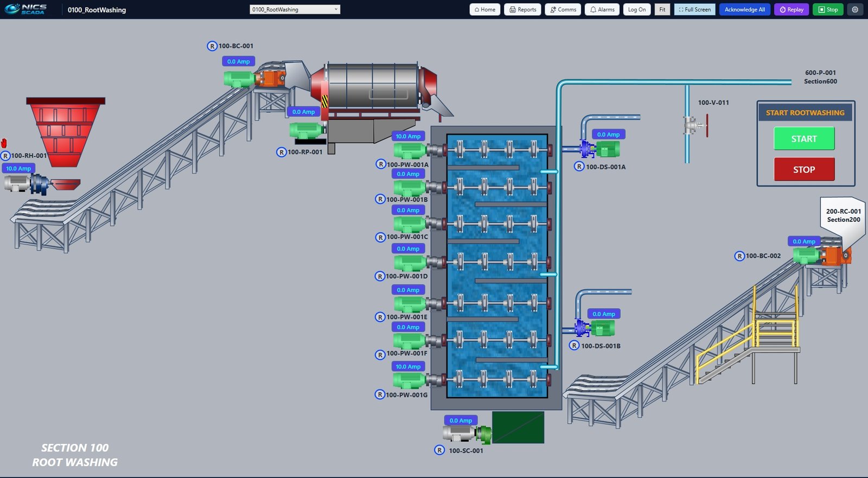Click the R indicator for 100-PW-001G
868x478 pixels.
tap(380, 394)
